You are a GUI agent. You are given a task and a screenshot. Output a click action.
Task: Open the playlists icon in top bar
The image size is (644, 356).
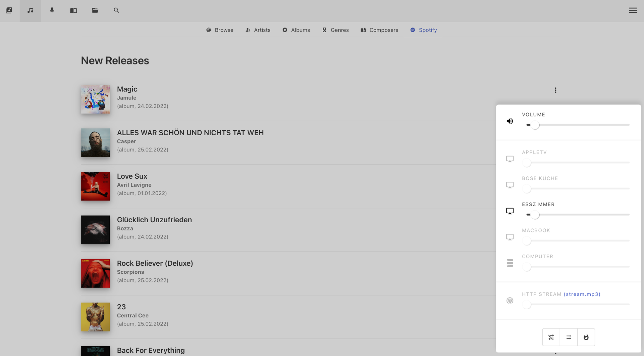pos(9,10)
